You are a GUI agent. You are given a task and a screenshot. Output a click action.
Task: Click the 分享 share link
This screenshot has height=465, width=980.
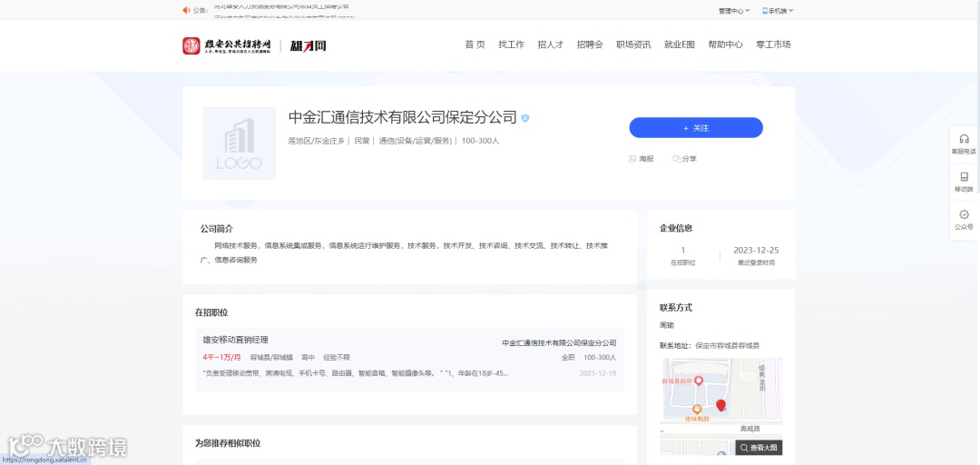tap(684, 159)
